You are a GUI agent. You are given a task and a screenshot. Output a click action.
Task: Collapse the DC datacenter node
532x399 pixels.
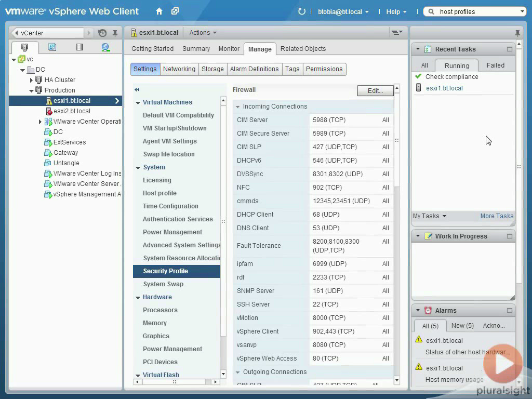pyautogui.click(x=23, y=70)
